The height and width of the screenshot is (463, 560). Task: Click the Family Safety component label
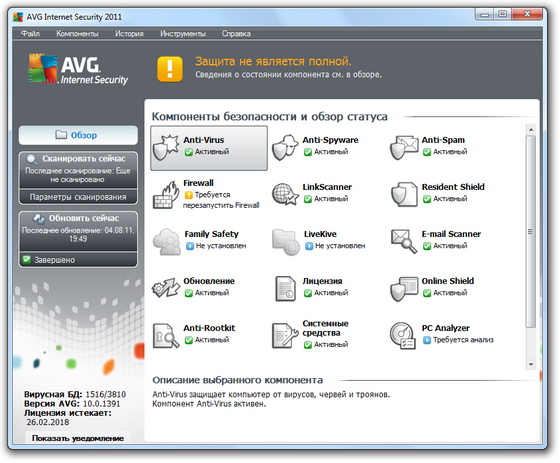[x=211, y=234]
